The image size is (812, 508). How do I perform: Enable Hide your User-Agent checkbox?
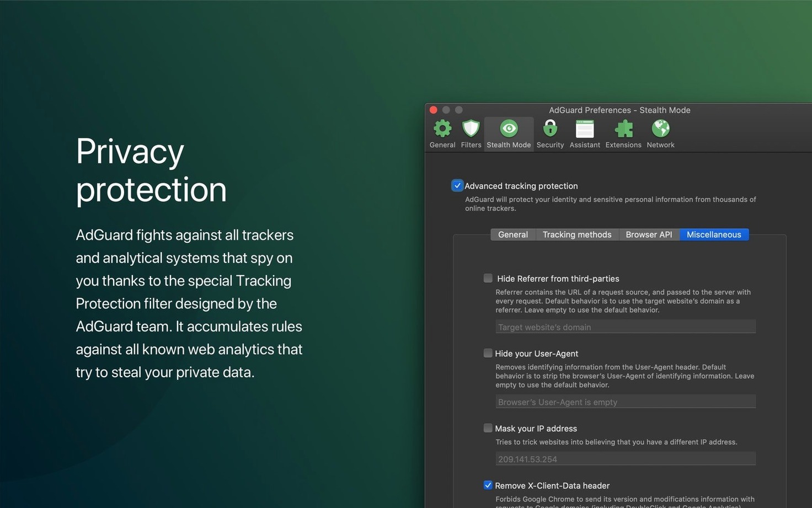point(488,353)
